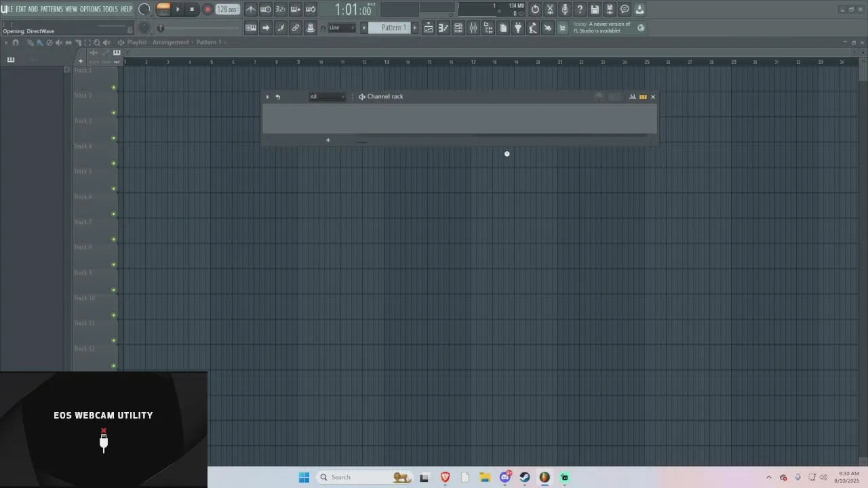Click arrow left of Pattern 1 selector
The height and width of the screenshot is (488, 868).
364,28
